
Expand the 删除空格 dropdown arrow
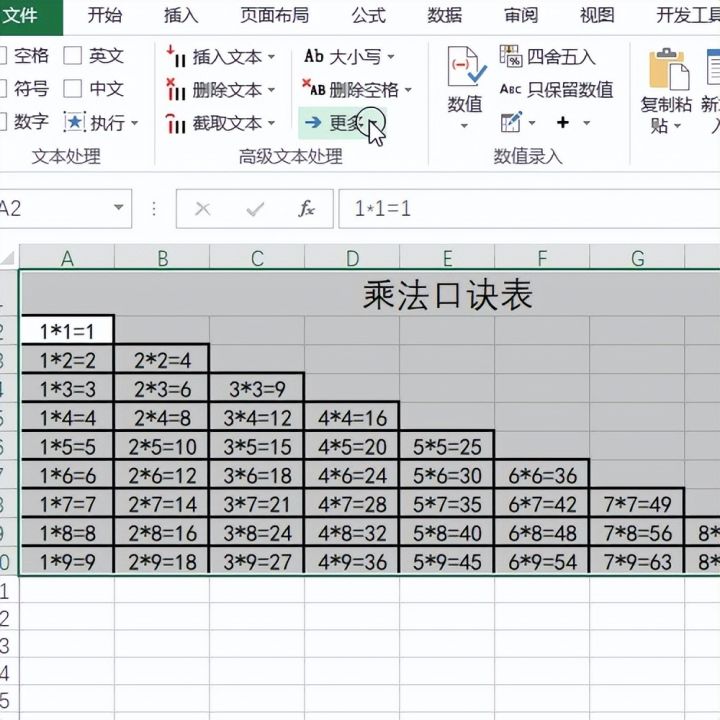tap(408, 90)
